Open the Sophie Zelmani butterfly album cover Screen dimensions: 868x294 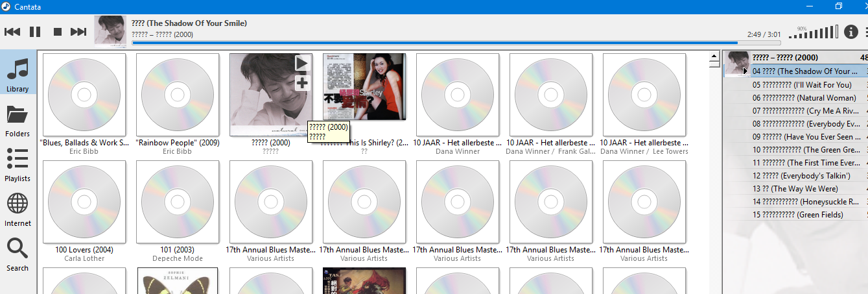pyautogui.click(x=178, y=281)
